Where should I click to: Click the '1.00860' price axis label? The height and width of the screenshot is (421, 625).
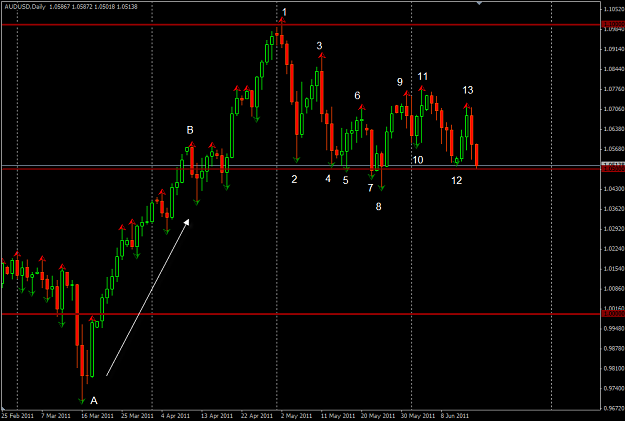614,288
